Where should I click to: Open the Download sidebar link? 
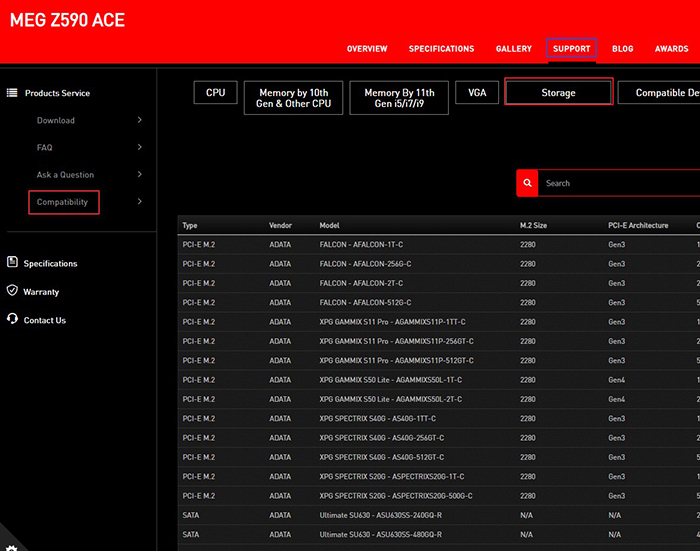point(56,120)
